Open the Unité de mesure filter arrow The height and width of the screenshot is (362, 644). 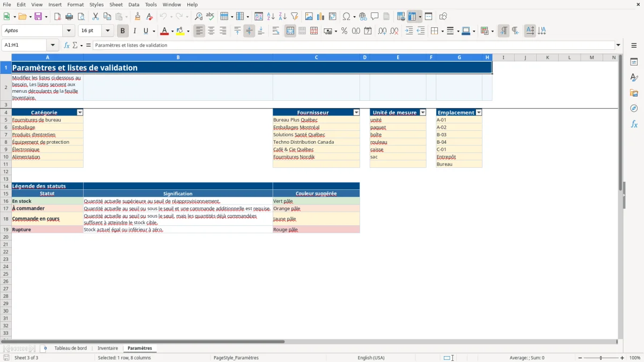pyautogui.click(x=423, y=113)
